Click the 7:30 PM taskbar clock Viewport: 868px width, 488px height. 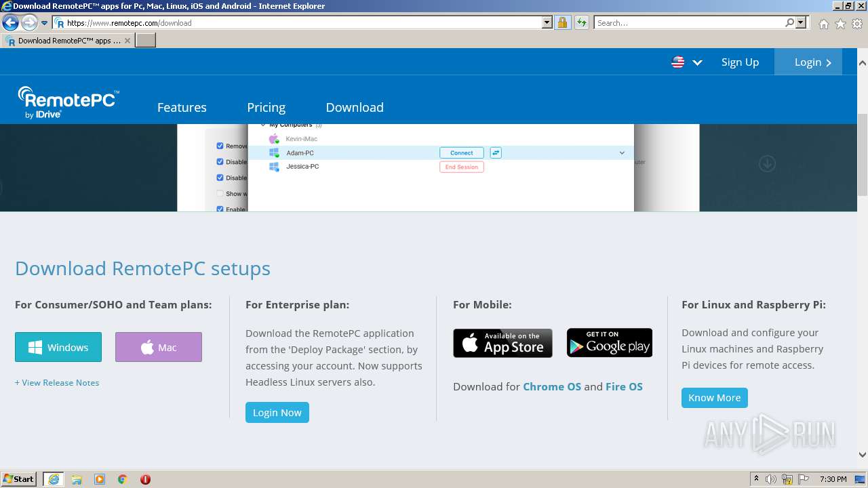(833, 479)
